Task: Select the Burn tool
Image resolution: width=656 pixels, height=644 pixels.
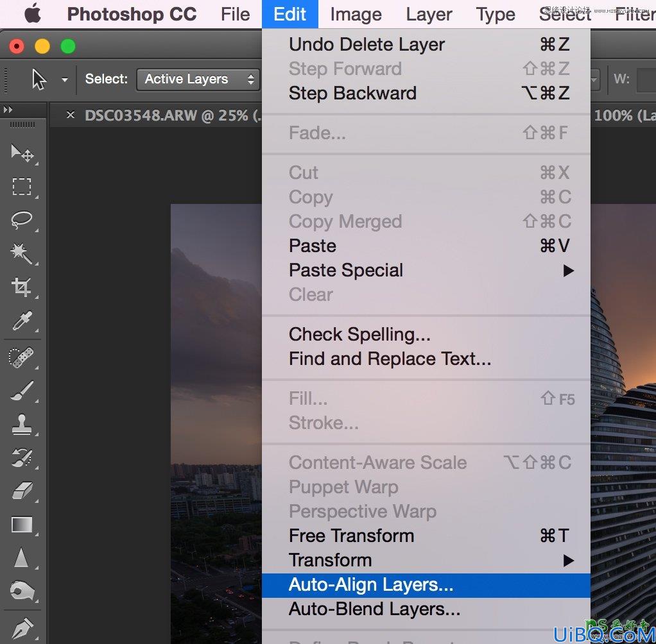Action: [x=22, y=591]
